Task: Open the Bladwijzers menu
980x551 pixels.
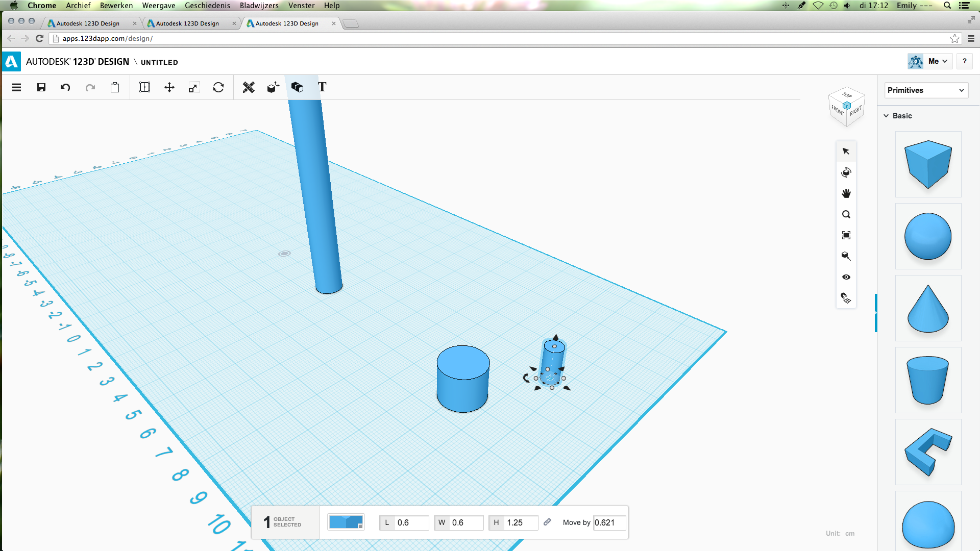Action: 259,6
